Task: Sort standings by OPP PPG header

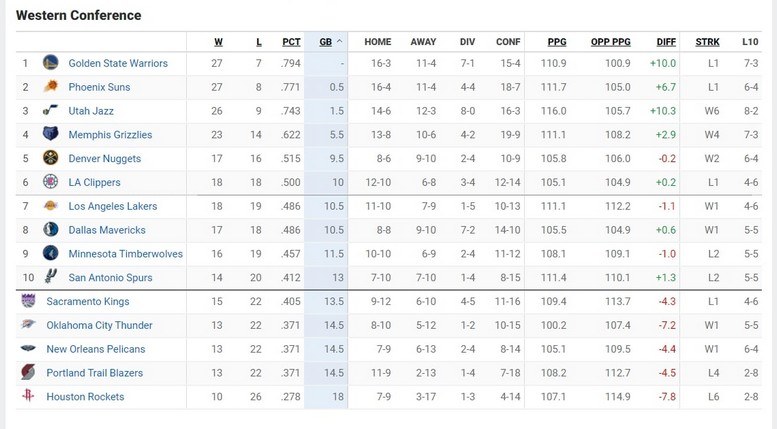Action: click(610, 42)
